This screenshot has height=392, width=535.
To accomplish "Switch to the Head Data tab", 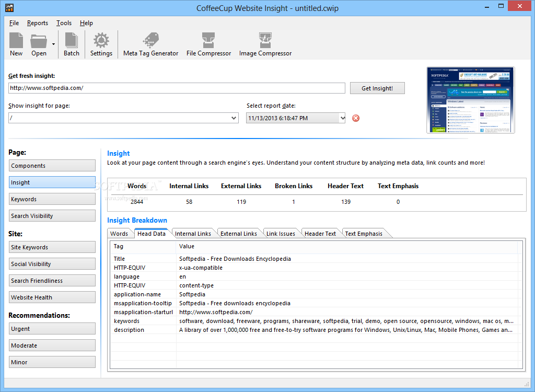I will coord(151,234).
